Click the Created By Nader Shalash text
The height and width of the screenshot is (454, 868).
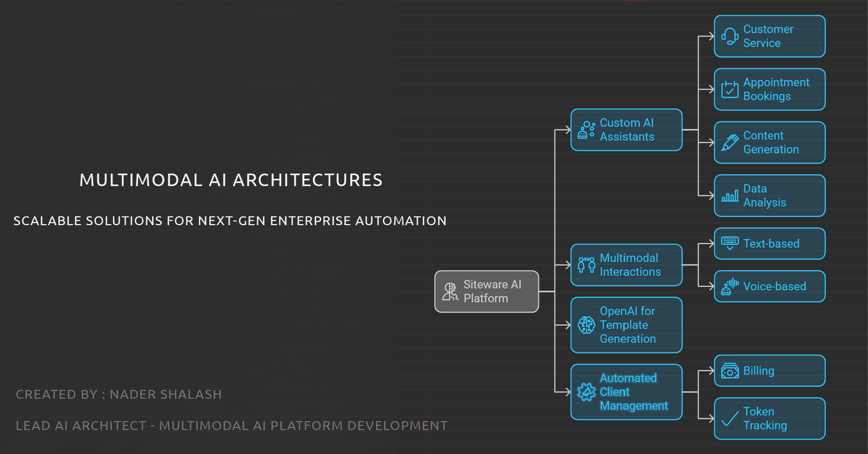tap(119, 395)
